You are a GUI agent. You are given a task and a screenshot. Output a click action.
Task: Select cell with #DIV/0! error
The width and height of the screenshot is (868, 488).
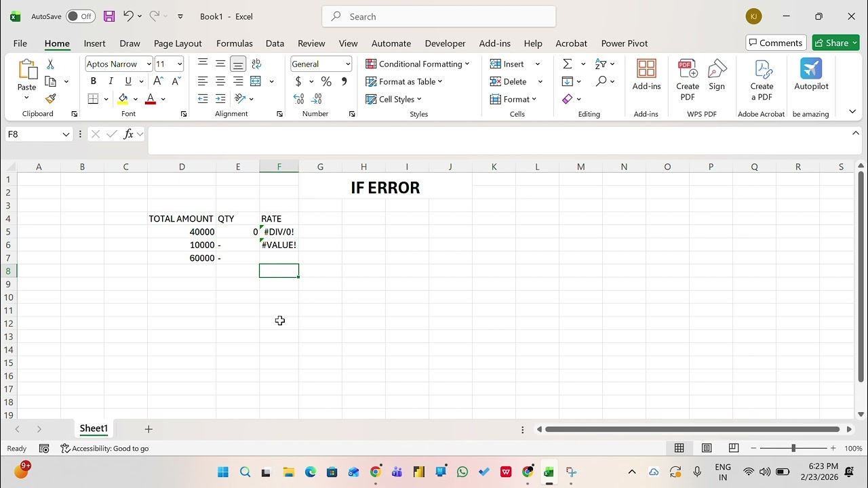click(x=279, y=232)
